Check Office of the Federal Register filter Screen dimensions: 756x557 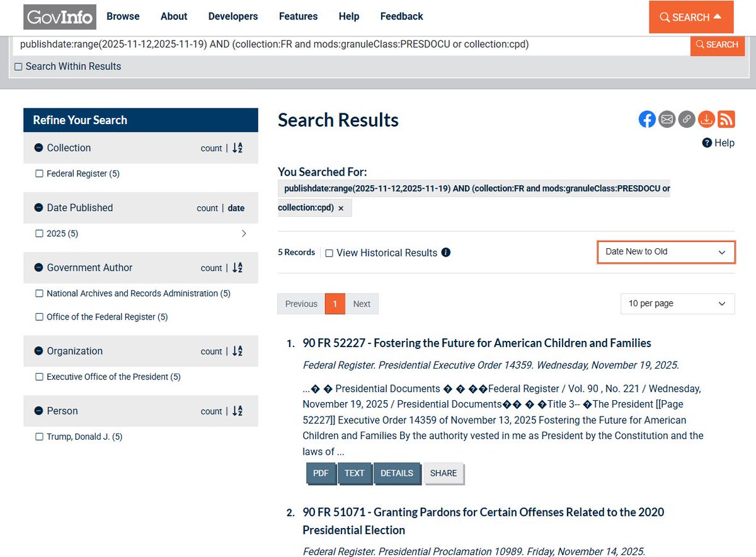click(40, 317)
